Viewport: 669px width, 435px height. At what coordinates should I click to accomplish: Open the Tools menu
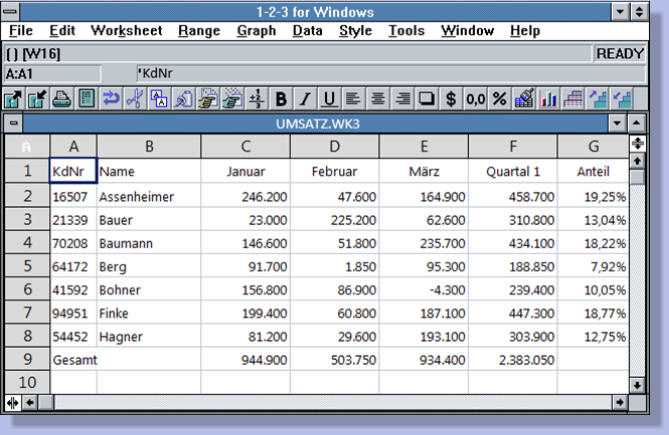pos(407,31)
